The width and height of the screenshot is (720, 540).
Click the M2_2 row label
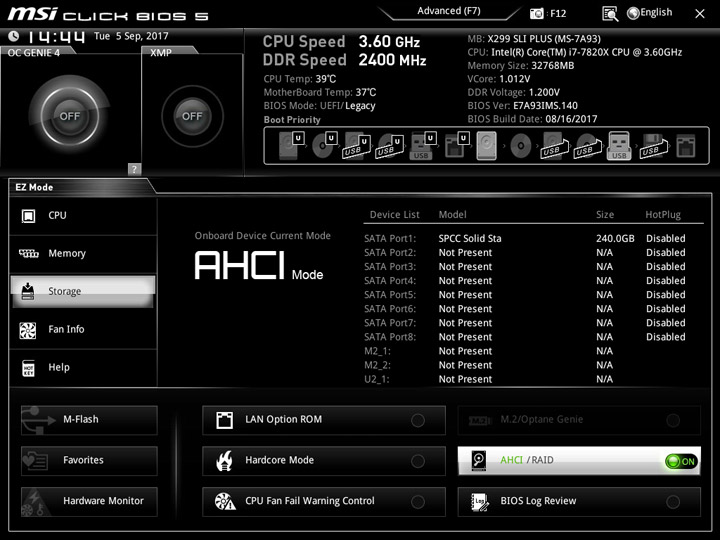(377, 365)
